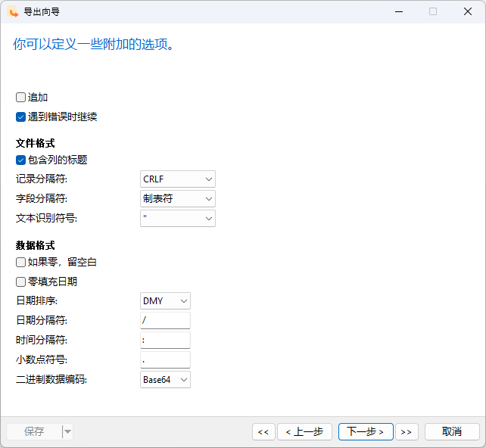Open the 二进制数据编码 Base64 dropdown
This screenshot has height=448, width=486.
tap(165, 380)
